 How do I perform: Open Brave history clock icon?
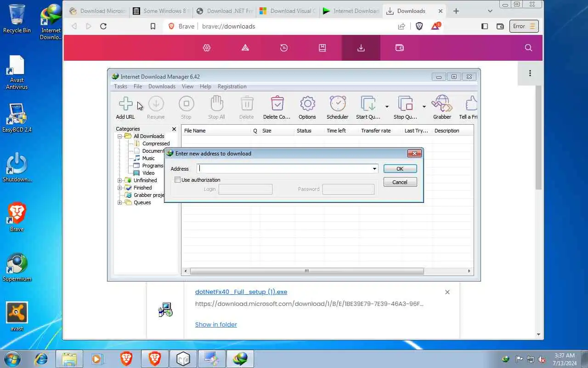(x=284, y=48)
